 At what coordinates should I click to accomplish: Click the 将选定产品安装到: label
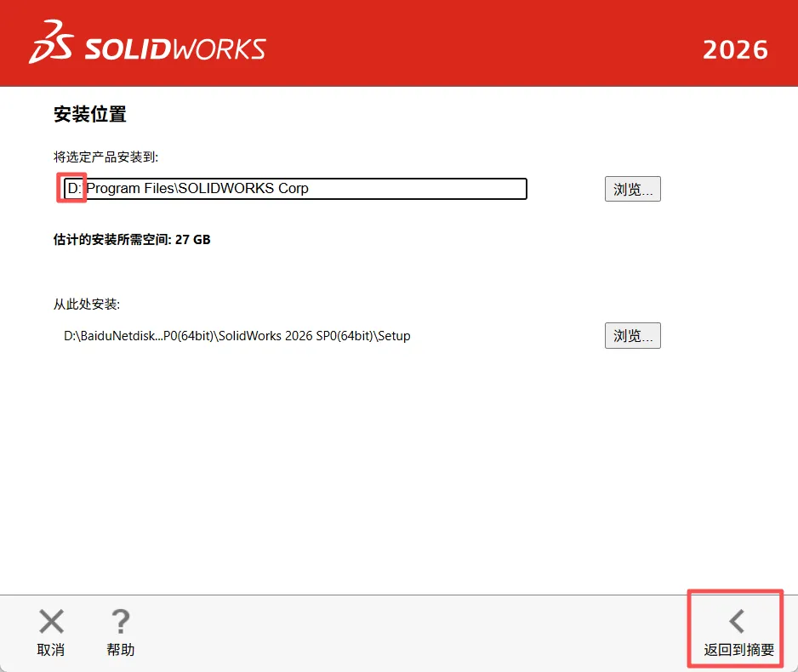point(105,157)
